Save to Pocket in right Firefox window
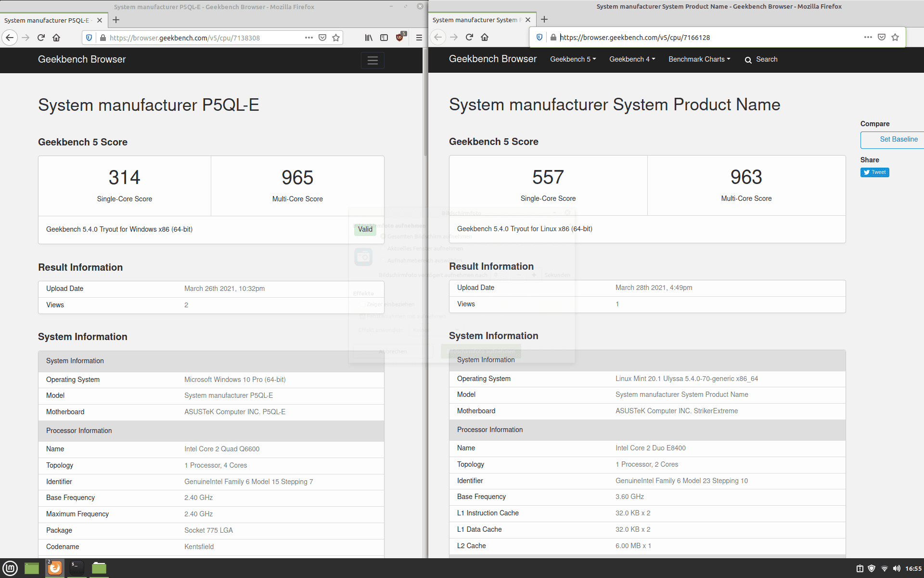Image resolution: width=924 pixels, height=578 pixels. tap(882, 37)
